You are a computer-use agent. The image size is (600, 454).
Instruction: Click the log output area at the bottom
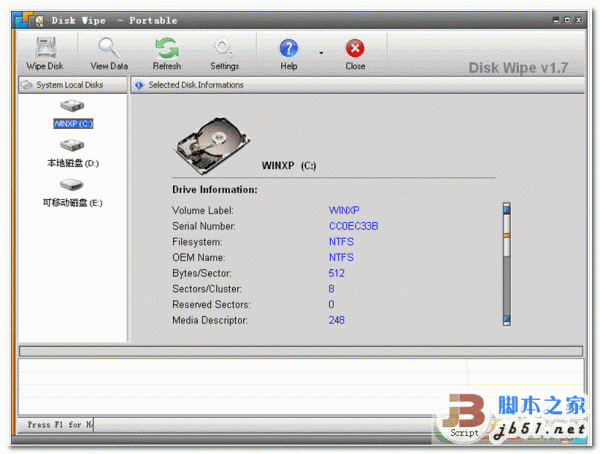pos(301,387)
